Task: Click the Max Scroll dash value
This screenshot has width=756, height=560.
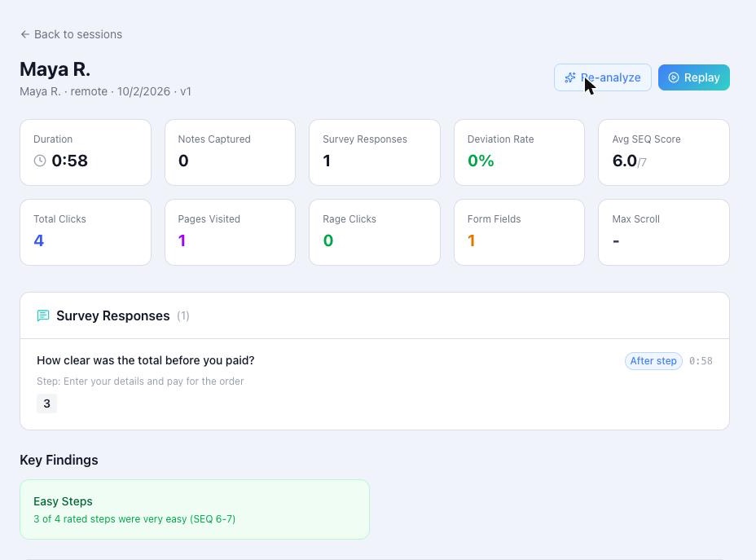Action: (x=616, y=241)
